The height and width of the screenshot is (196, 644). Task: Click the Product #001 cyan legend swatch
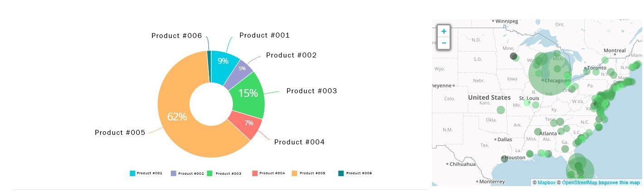[x=132, y=173]
